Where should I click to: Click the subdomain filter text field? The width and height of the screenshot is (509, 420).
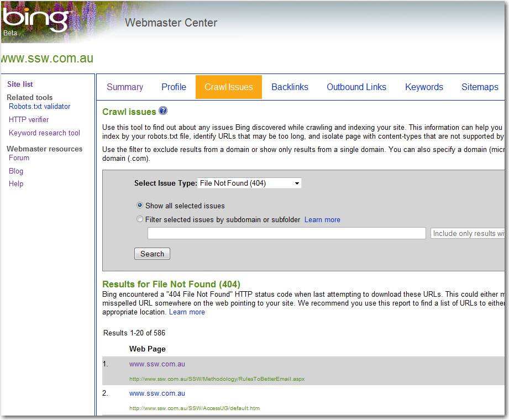286,233
